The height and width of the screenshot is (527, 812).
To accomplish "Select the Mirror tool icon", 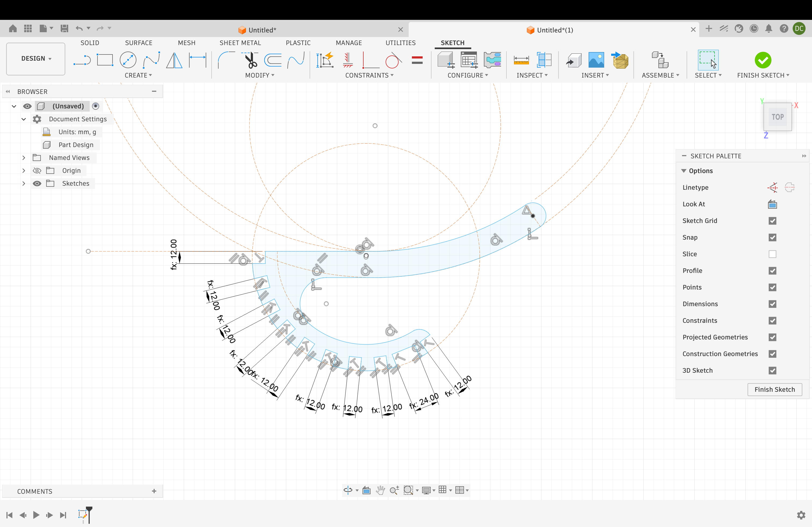I will [x=174, y=60].
